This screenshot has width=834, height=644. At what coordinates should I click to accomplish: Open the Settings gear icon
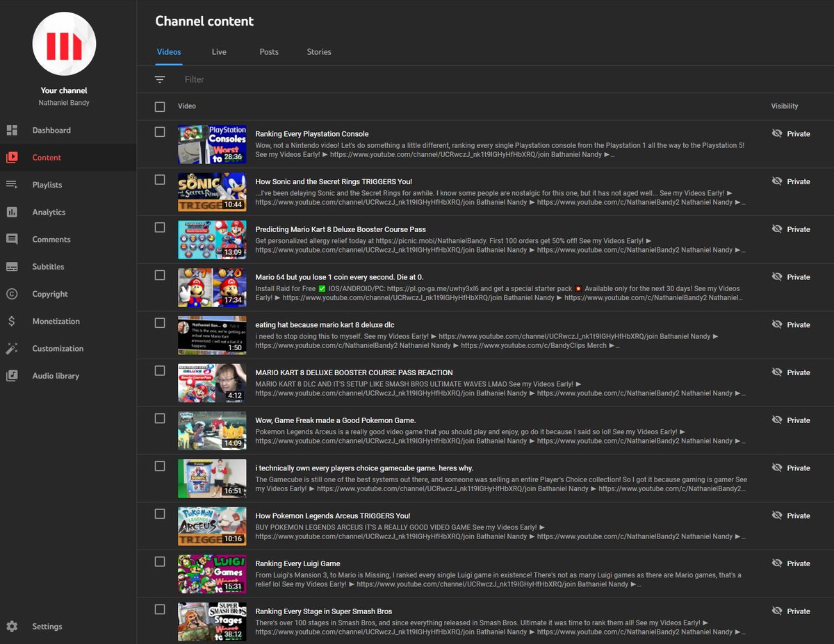pos(12,627)
